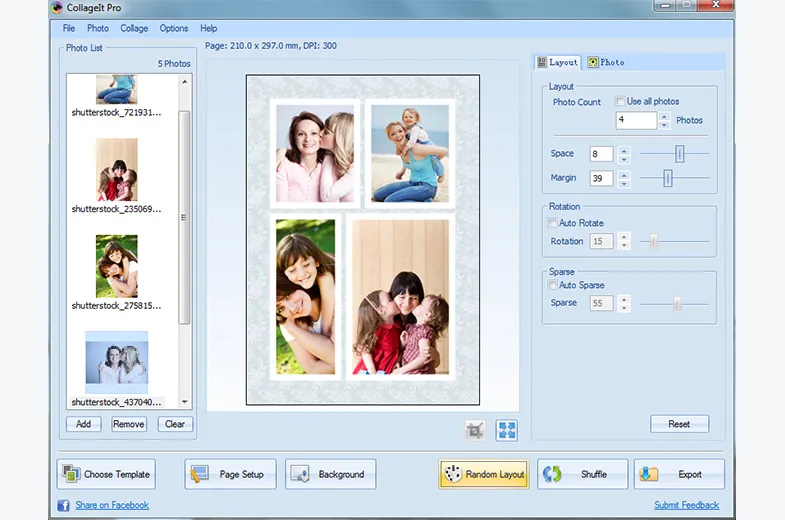Click the Add button under Photo List
This screenshot has width=785, height=520.
point(84,424)
